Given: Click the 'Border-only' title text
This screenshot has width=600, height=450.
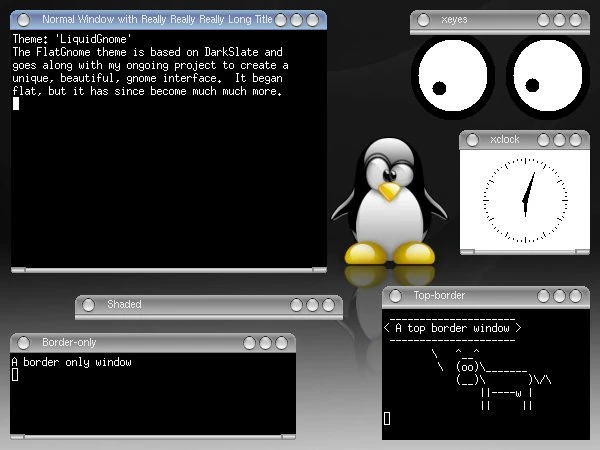Looking at the screenshot, I should [x=69, y=342].
